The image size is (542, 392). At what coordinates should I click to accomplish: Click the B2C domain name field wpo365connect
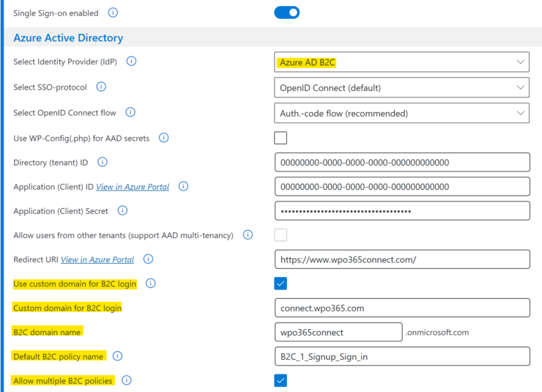[338, 332]
